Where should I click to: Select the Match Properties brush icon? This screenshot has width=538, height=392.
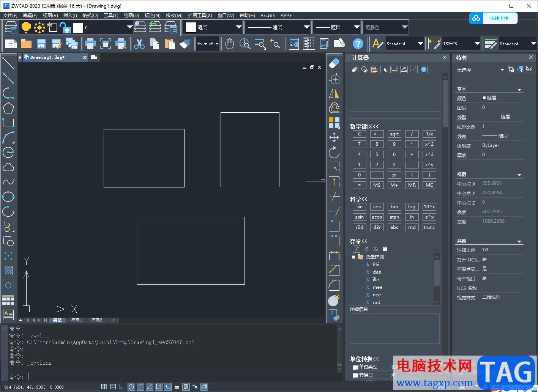(185, 44)
